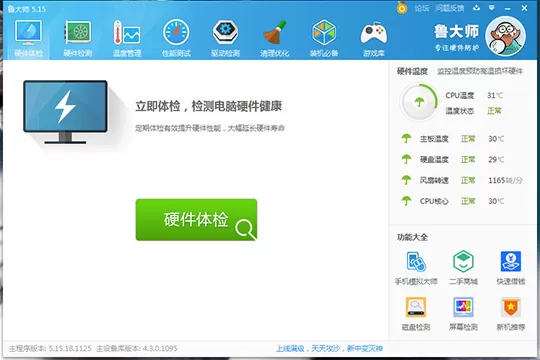Open the 硬件体检 hardware checkup tab
This screenshot has width=540, height=360.
[x=28, y=38]
